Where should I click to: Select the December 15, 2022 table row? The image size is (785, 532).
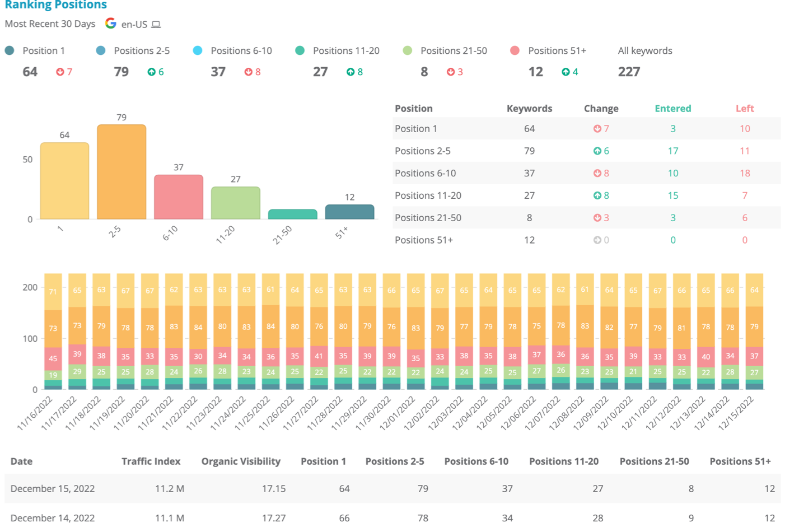(392, 488)
